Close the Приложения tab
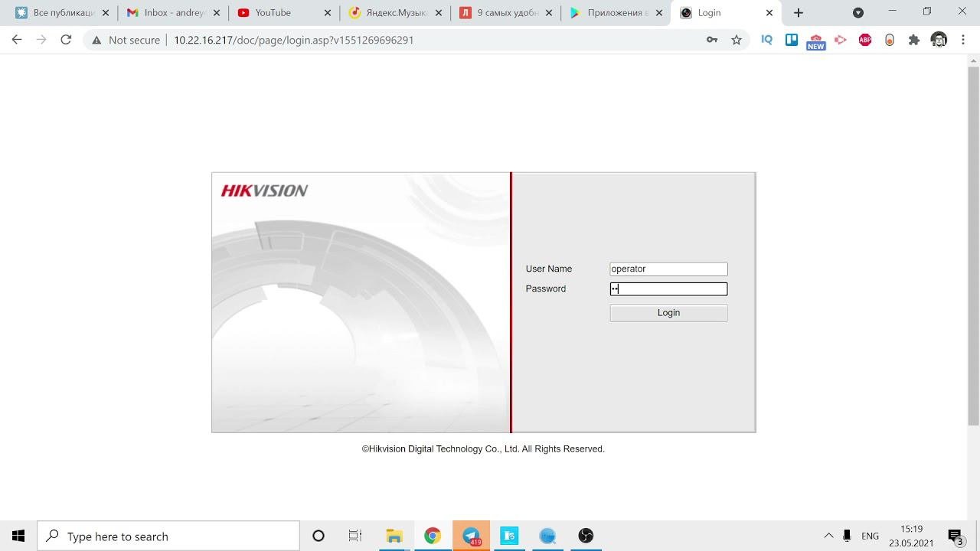The image size is (980, 551). point(660,13)
